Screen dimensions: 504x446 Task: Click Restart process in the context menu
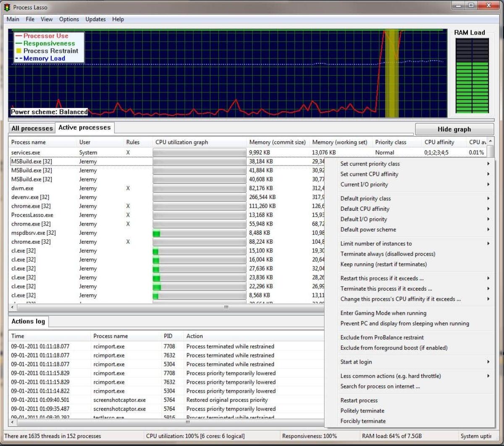point(359,400)
